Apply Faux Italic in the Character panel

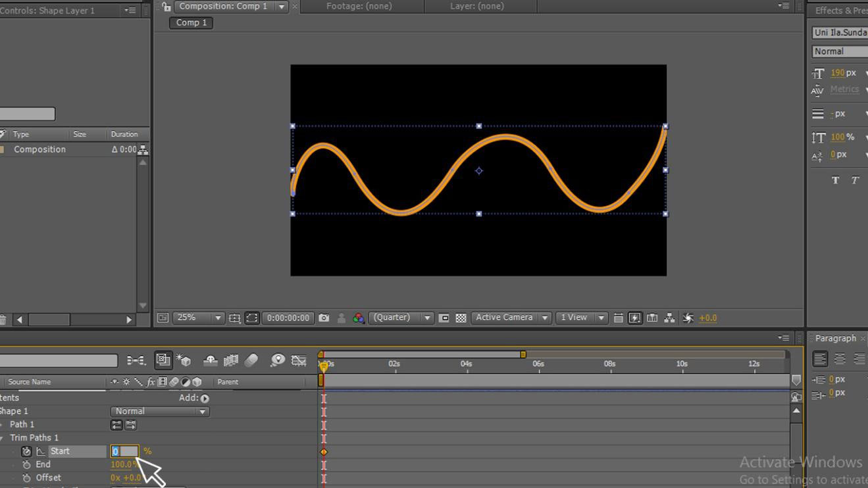tap(855, 180)
